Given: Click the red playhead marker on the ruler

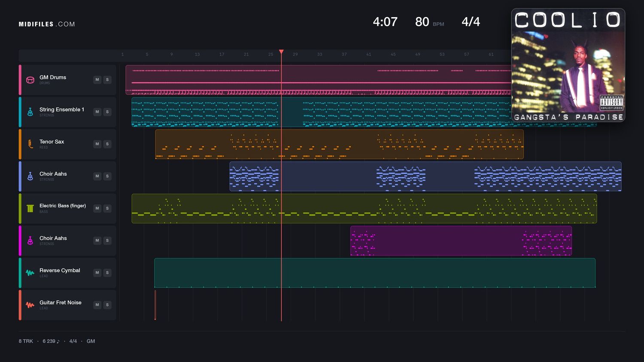Looking at the screenshot, I should coord(281,52).
